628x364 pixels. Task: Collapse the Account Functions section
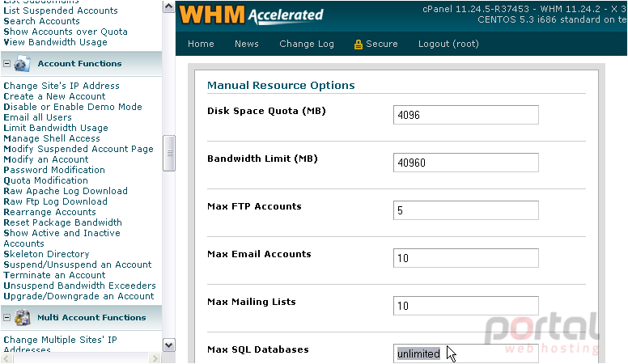pos(6,64)
